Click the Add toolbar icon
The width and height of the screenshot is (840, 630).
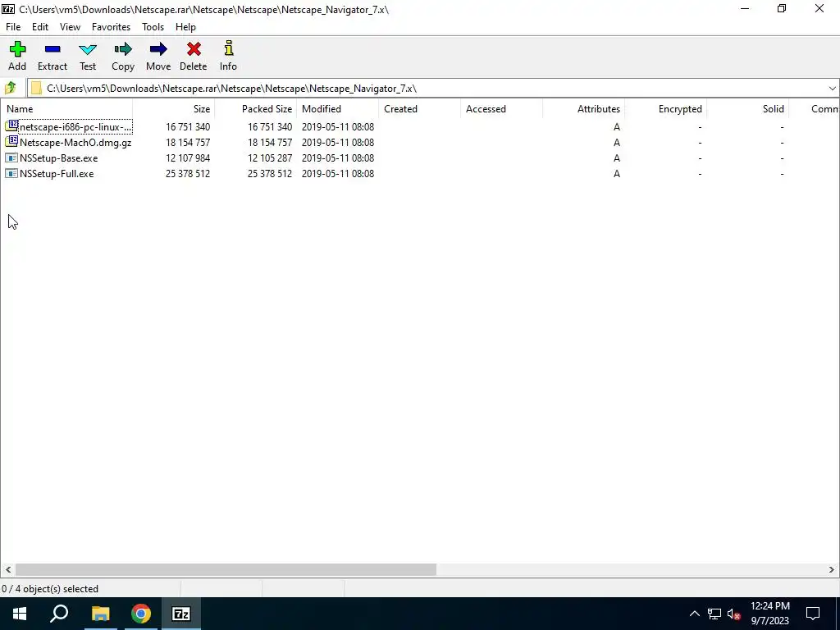click(17, 50)
